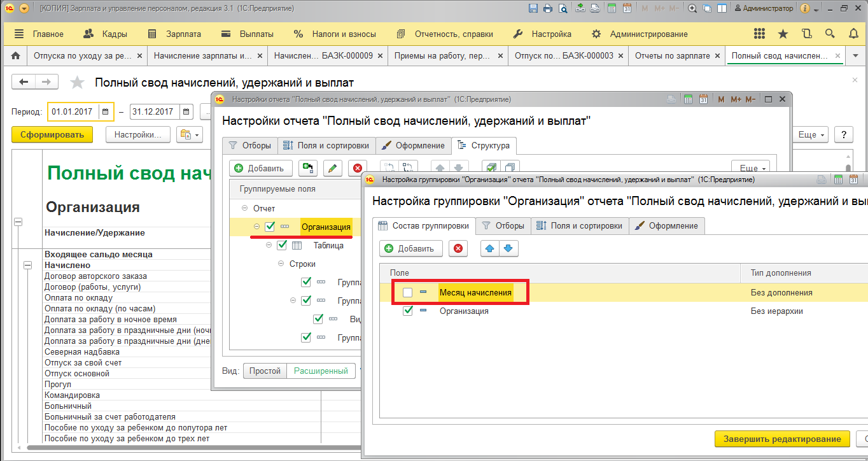This screenshot has width=868, height=461.
Task: Move field up with blue arrow
Action: (489, 249)
